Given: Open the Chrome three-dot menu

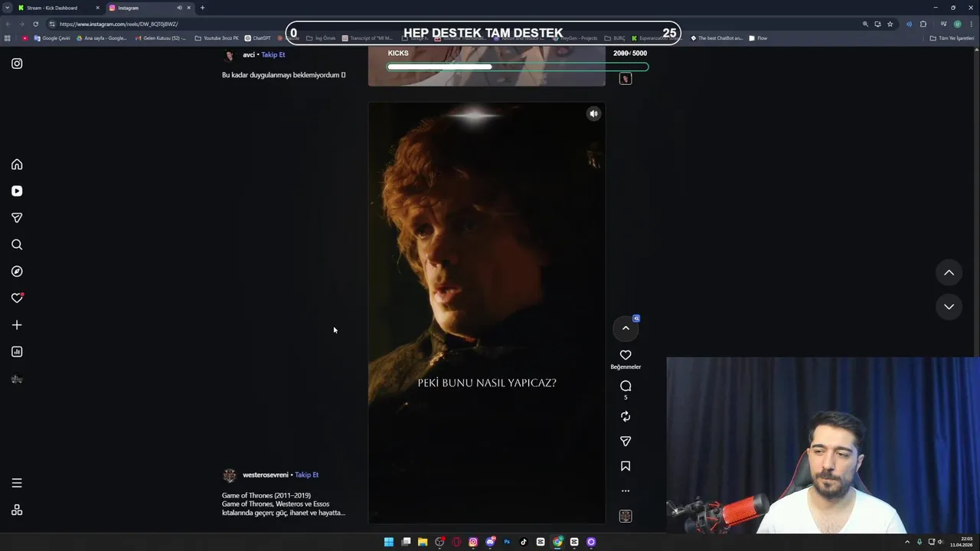Looking at the screenshot, I should pyautogui.click(x=971, y=24).
